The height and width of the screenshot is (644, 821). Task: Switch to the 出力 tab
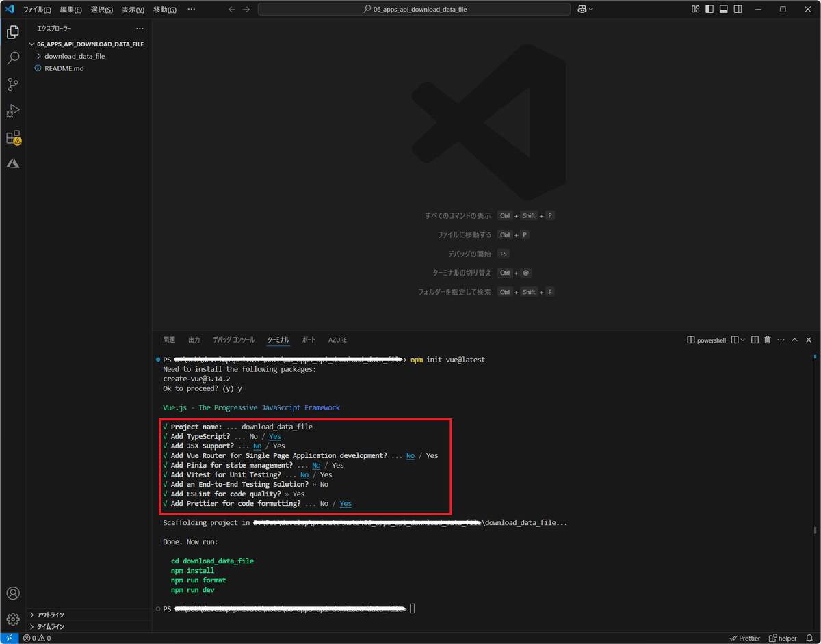tap(193, 340)
